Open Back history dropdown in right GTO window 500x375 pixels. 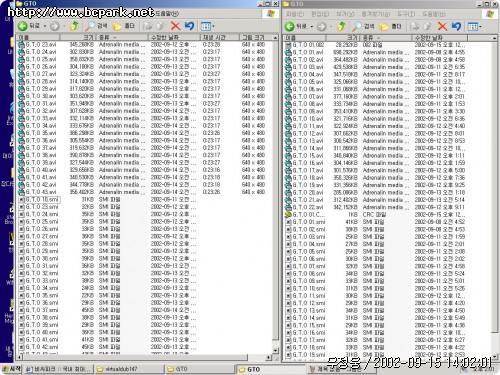[312, 26]
